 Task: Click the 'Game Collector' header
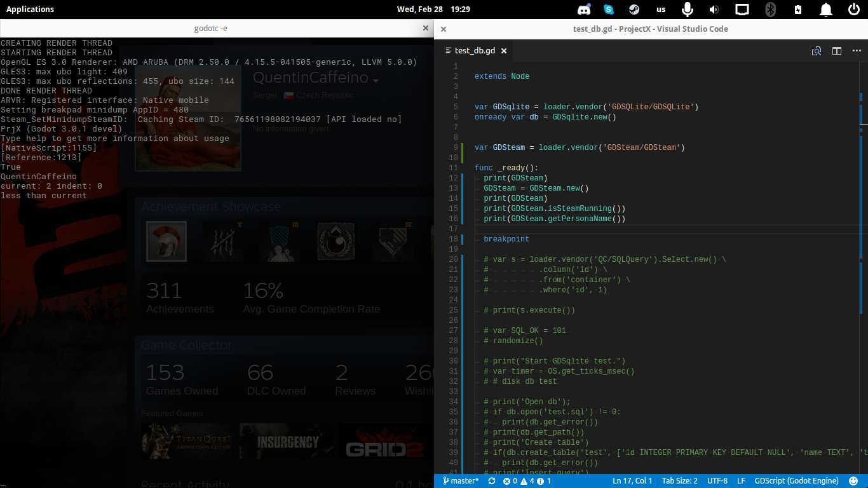186,346
